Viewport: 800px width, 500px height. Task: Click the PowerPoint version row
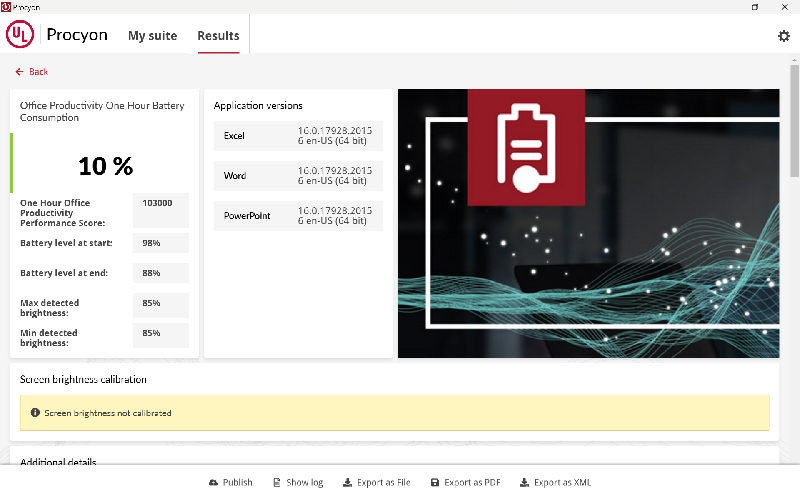(x=298, y=216)
